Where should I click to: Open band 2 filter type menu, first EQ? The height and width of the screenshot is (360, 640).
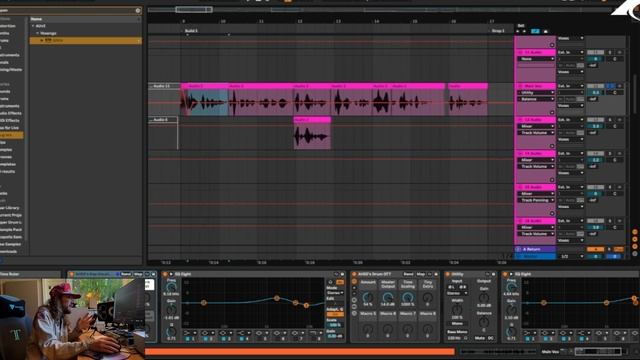coord(207,333)
